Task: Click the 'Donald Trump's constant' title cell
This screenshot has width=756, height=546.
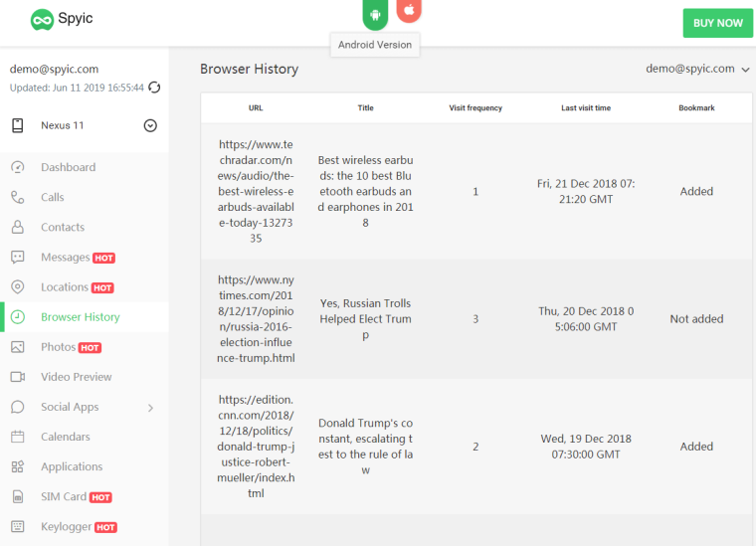Action: (x=365, y=447)
